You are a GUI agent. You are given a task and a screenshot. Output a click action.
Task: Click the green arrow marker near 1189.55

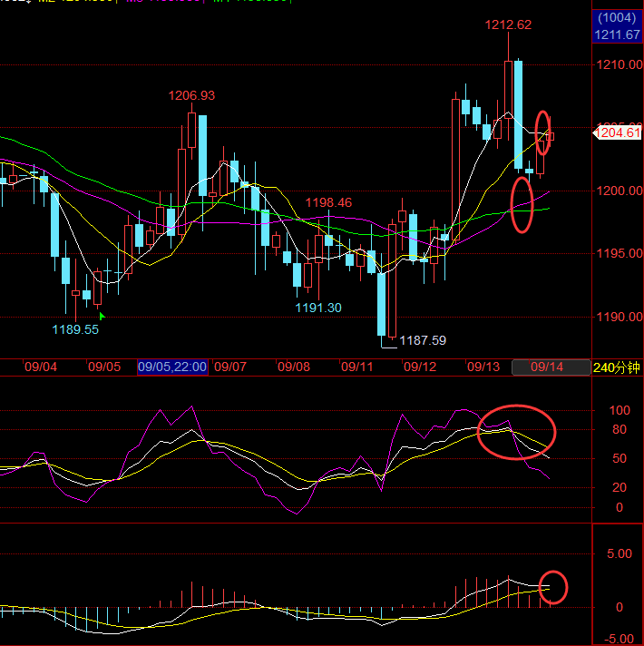click(x=102, y=316)
